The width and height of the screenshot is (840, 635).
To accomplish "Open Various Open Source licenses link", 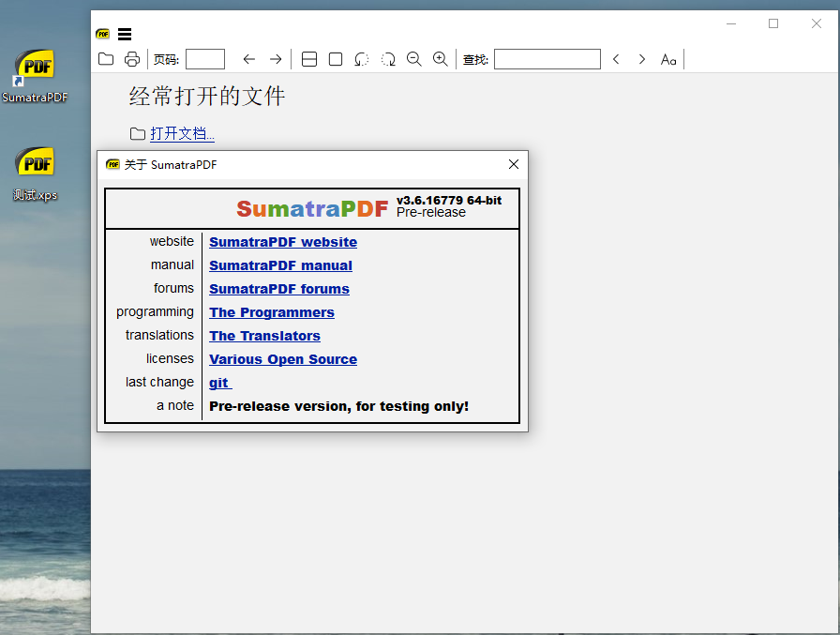I will coord(283,359).
